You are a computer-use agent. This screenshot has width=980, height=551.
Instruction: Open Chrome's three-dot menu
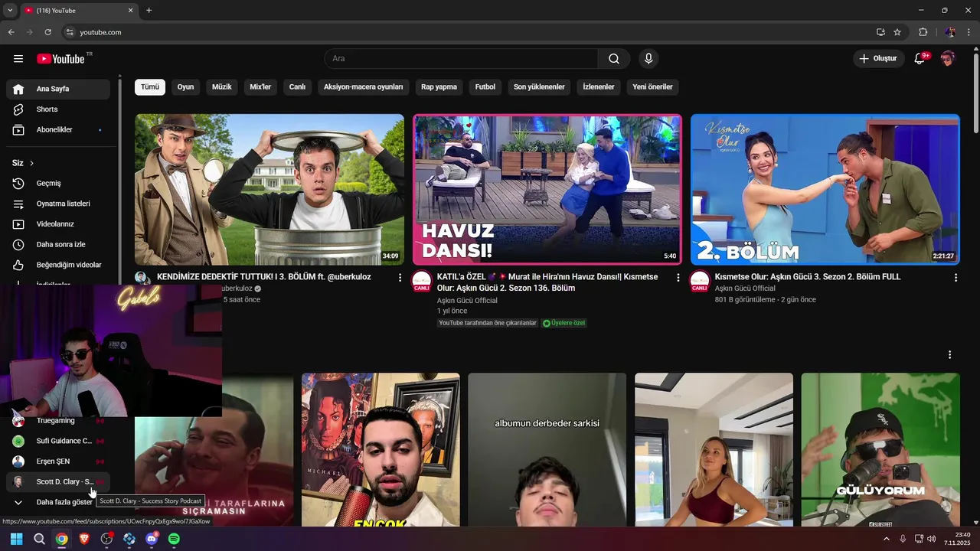(969, 32)
